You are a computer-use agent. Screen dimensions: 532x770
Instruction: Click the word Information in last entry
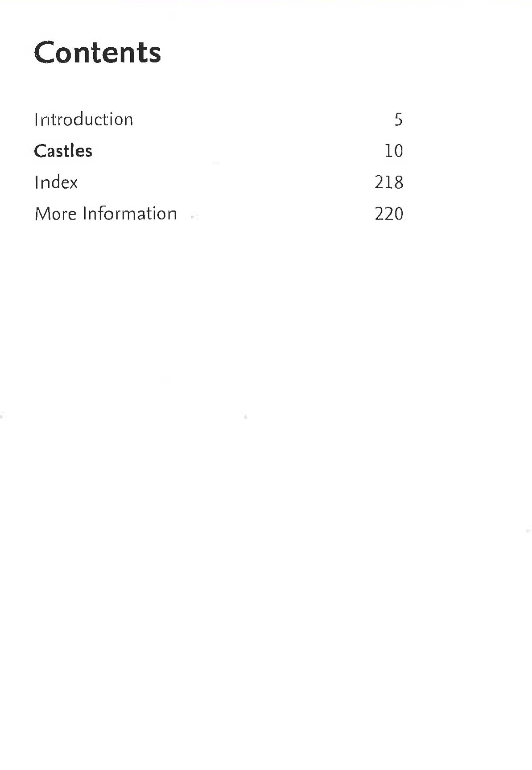pos(130,214)
